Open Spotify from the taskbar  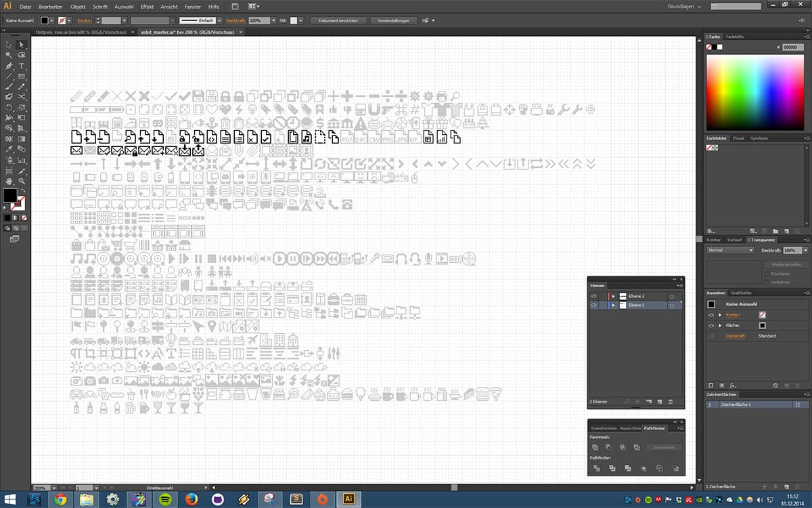tap(165, 500)
